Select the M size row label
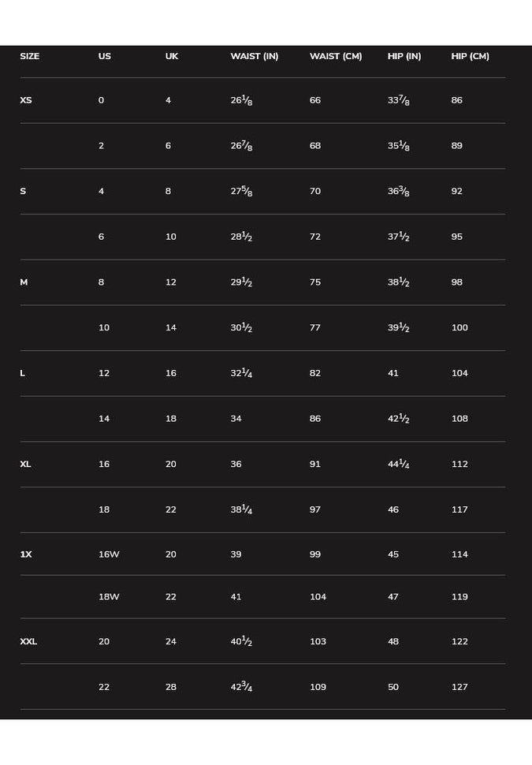The image size is (532, 765). 24,282
